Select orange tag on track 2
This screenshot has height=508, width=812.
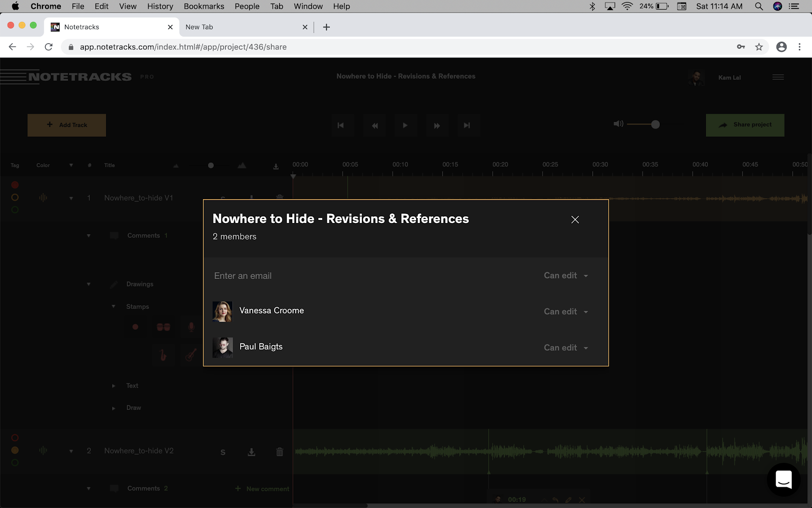pyautogui.click(x=15, y=450)
